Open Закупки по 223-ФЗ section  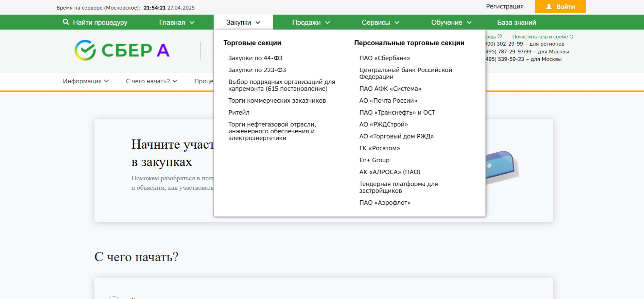pyautogui.click(x=257, y=70)
